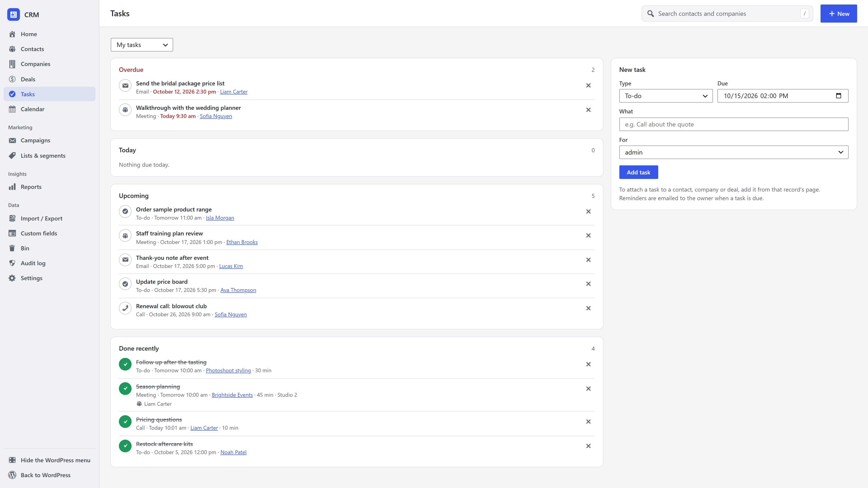The image size is (868, 488).
Task: Check off 'Update price board' task
Action: [x=125, y=284]
